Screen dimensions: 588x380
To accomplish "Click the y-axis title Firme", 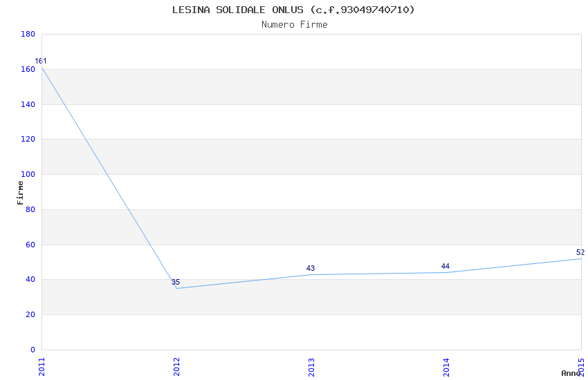I will (x=20, y=193).
